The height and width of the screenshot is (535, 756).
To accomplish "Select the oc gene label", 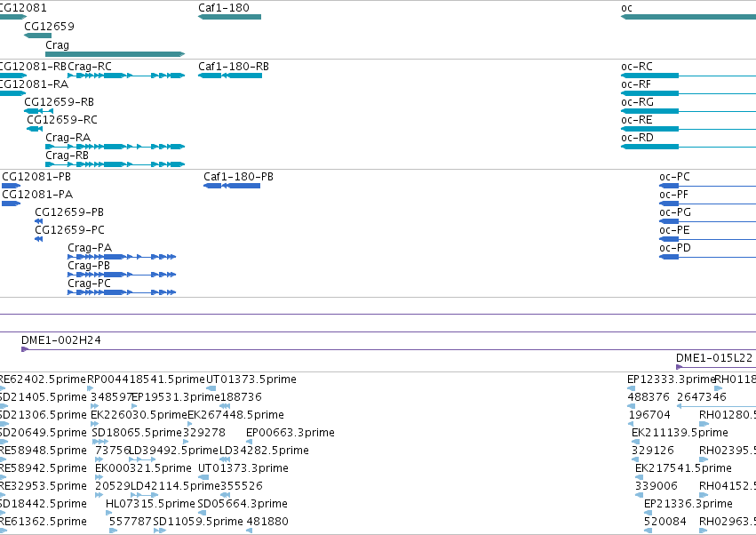I will click(x=626, y=8).
